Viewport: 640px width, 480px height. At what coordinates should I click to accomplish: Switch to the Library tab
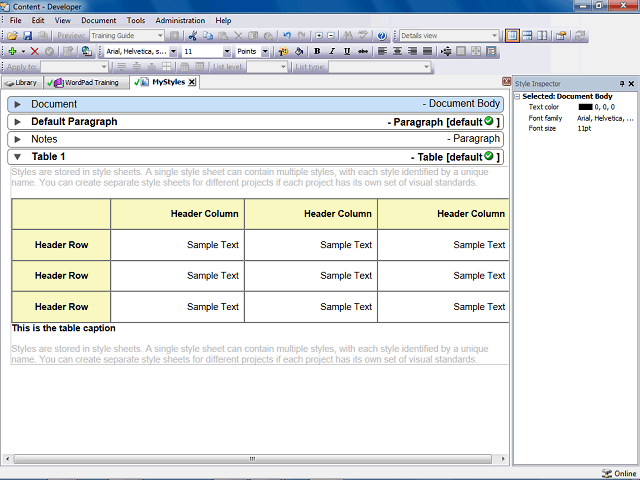(x=22, y=83)
